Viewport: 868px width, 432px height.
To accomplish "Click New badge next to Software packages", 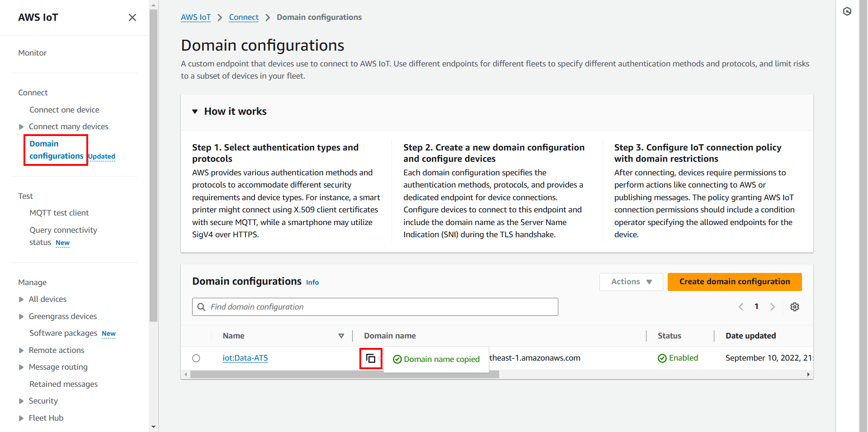I will [x=108, y=333].
